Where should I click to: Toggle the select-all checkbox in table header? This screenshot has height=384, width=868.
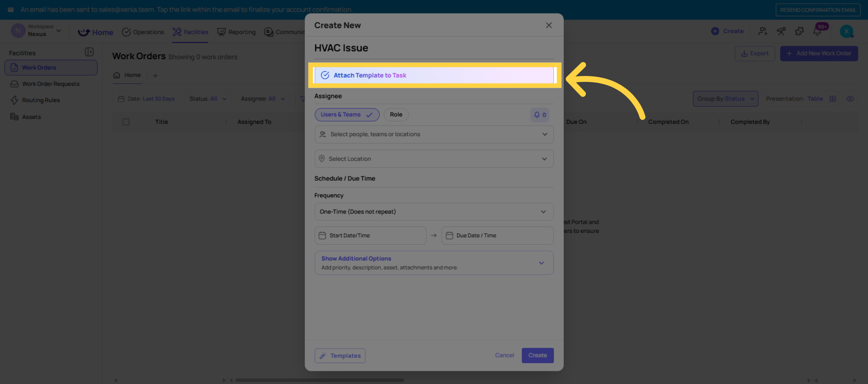coord(126,122)
